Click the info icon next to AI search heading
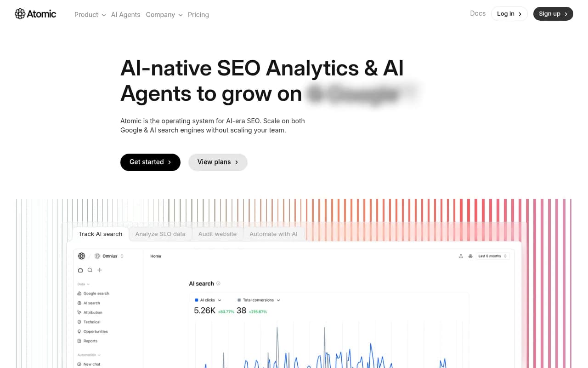The width and height of the screenshot is (588, 368). click(x=218, y=283)
